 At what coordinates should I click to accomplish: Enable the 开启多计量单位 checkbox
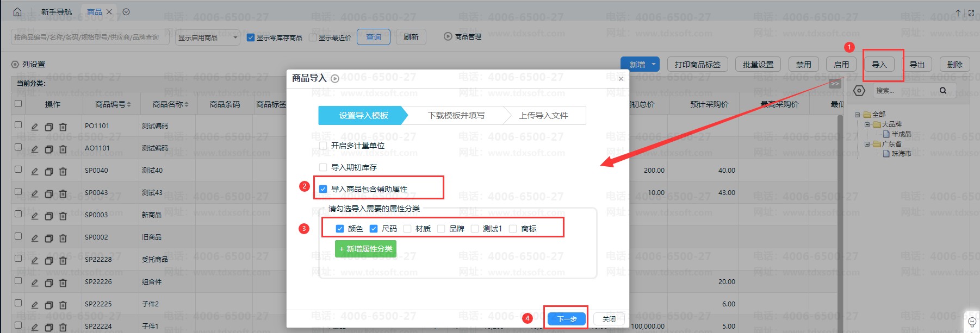pyautogui.click(x=323, y=146)
